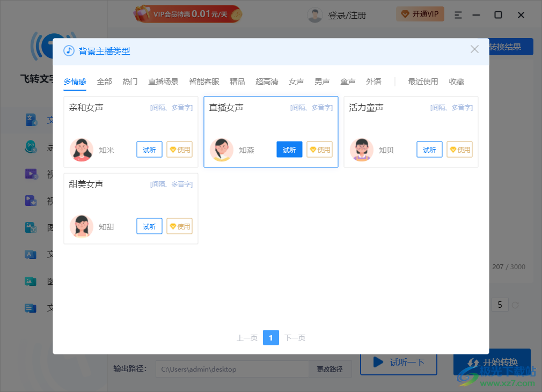Preview 知甜 voice with 试听

tap(149, 226)
